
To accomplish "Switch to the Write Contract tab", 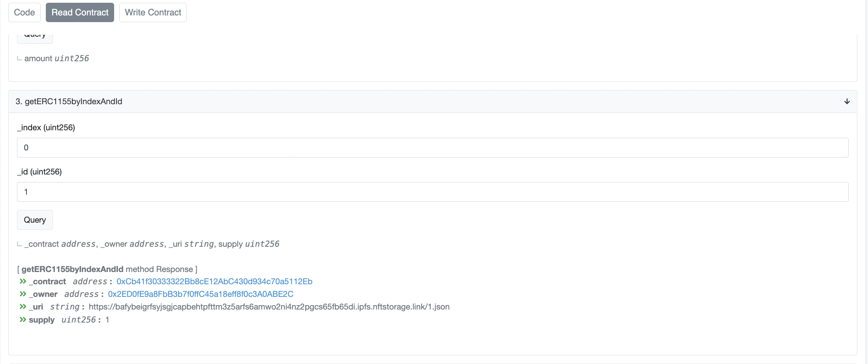I will point(153,13).
